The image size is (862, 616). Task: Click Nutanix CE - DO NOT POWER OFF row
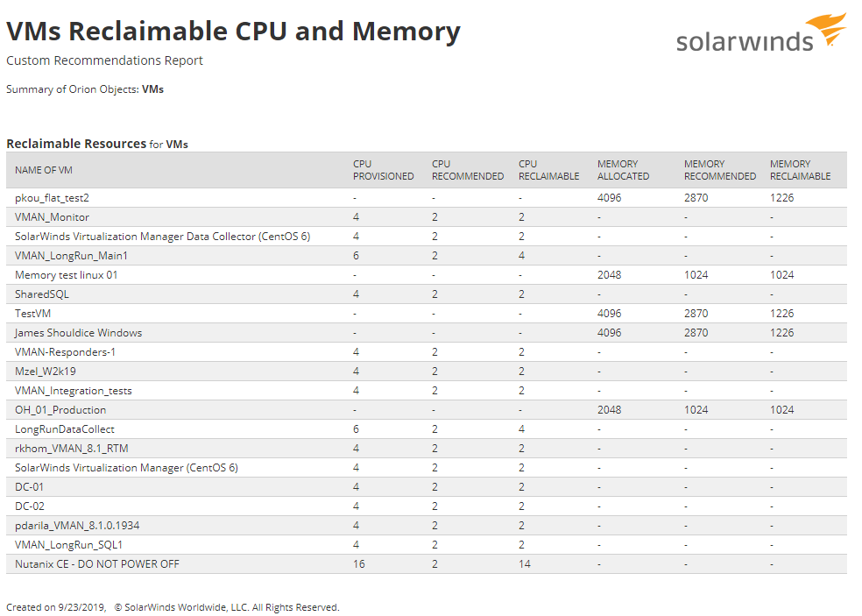click(97, 564)
